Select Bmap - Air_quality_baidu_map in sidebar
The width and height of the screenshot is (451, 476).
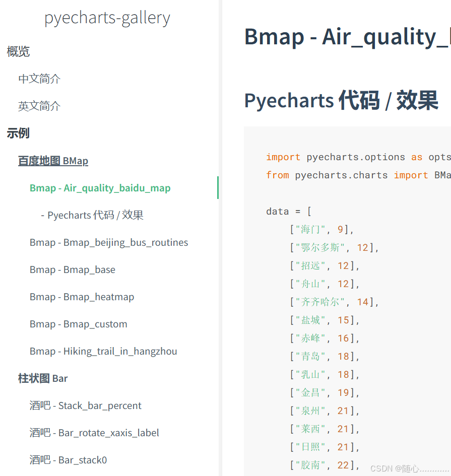(100, 188)
